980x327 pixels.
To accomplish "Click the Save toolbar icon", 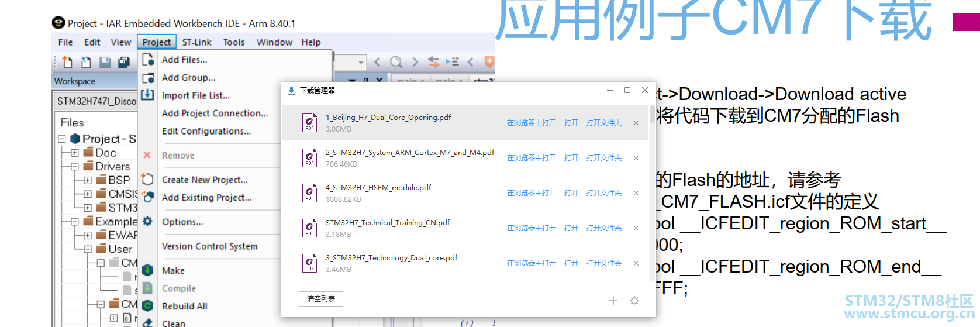I will point(105,62).
